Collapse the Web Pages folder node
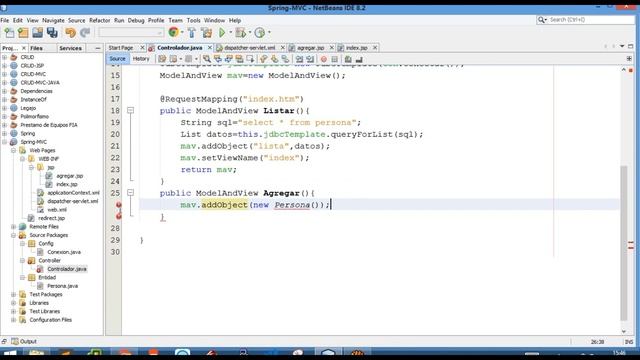The height and width of the screenshot is (360, 640). (13, 150)
